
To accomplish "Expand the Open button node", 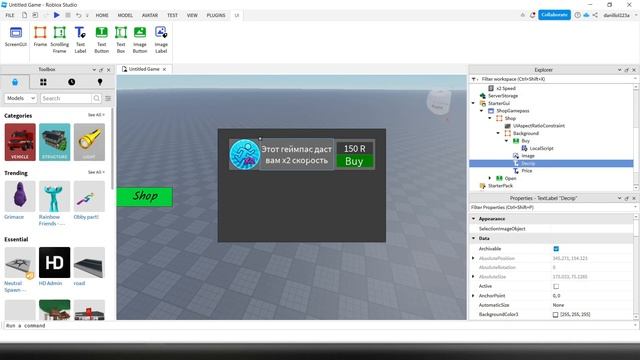I will [490, 178].
